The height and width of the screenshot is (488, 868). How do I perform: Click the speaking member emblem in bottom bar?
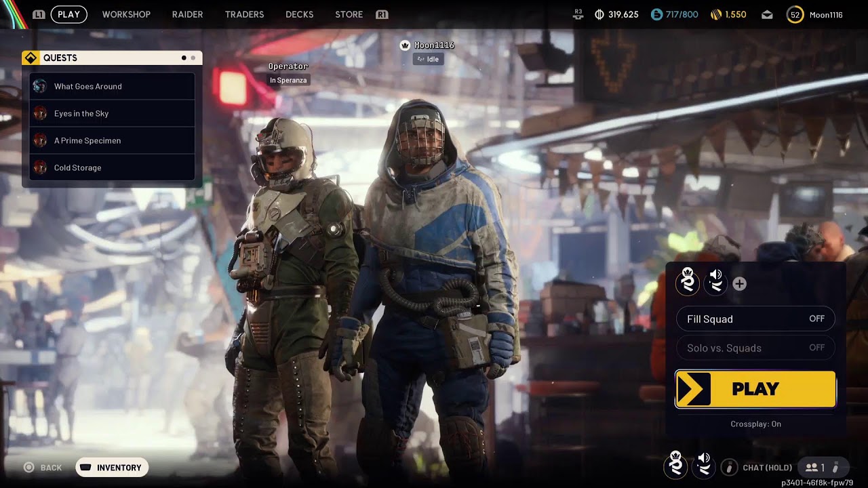704,464
